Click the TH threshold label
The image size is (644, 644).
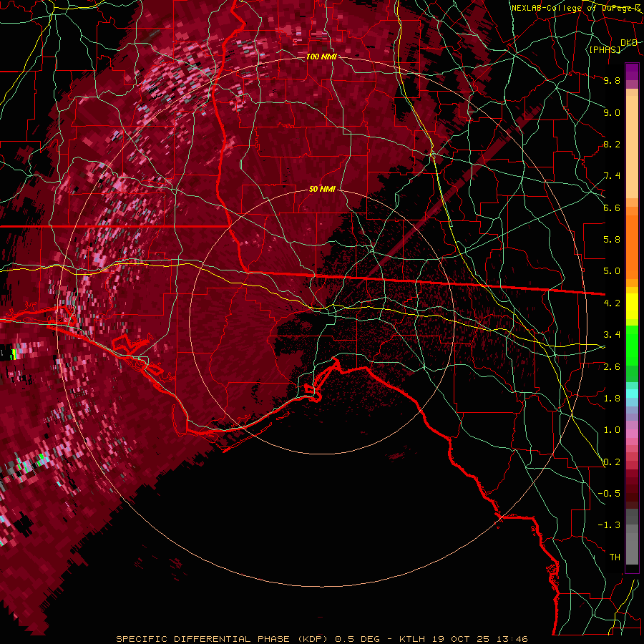(615, 557)
